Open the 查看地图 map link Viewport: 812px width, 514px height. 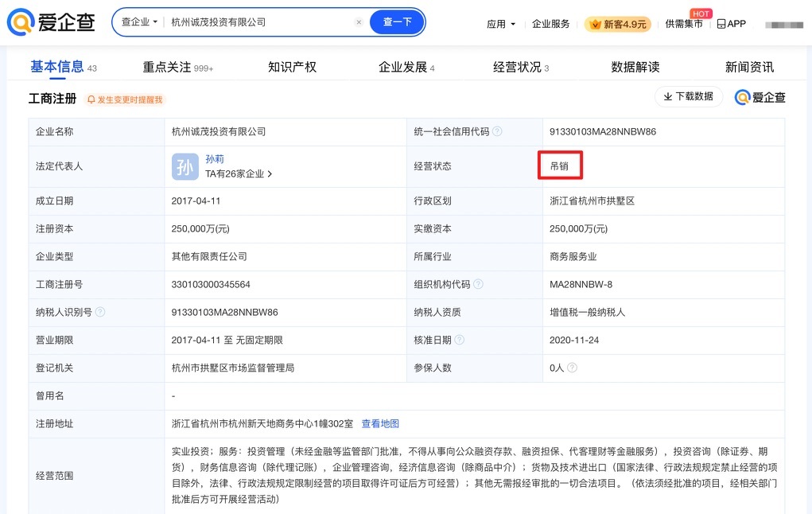(380, 424)
